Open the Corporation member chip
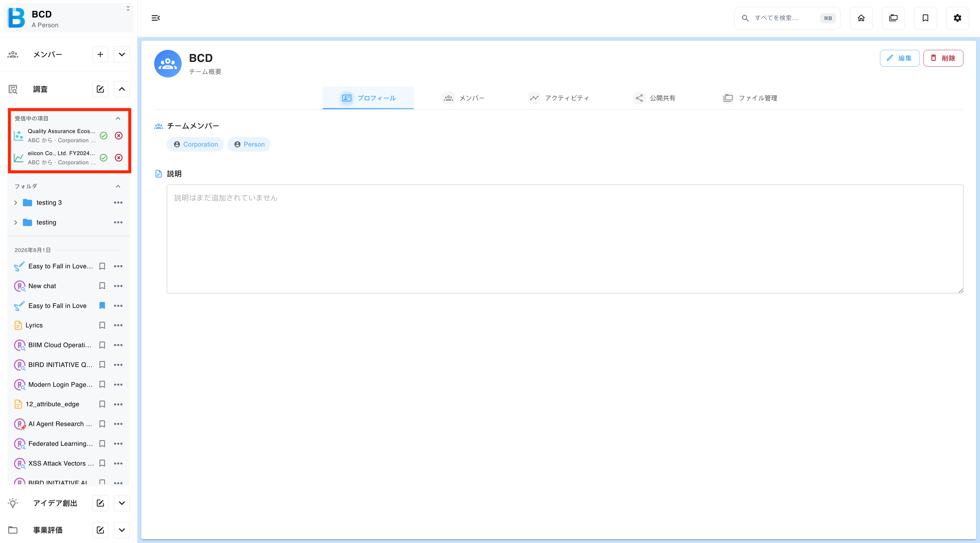 195,144
